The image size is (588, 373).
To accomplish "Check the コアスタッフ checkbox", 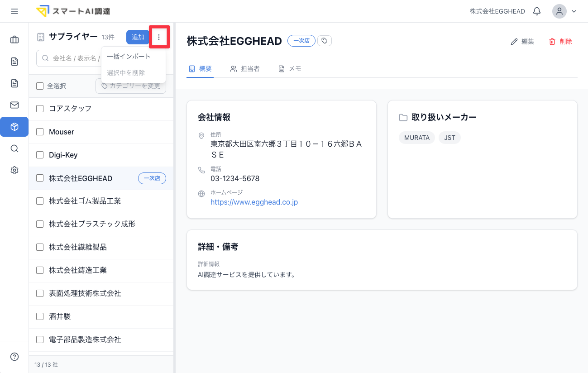I will [40, 109].
